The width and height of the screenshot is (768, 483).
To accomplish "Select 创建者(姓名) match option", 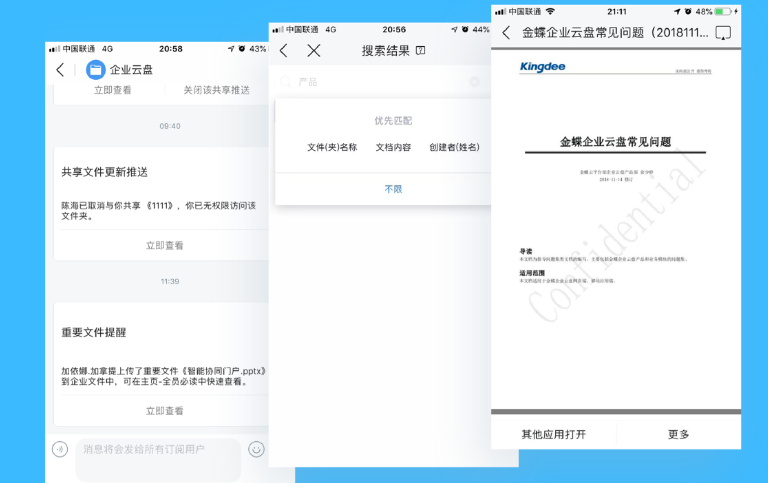I will (455, 147).
